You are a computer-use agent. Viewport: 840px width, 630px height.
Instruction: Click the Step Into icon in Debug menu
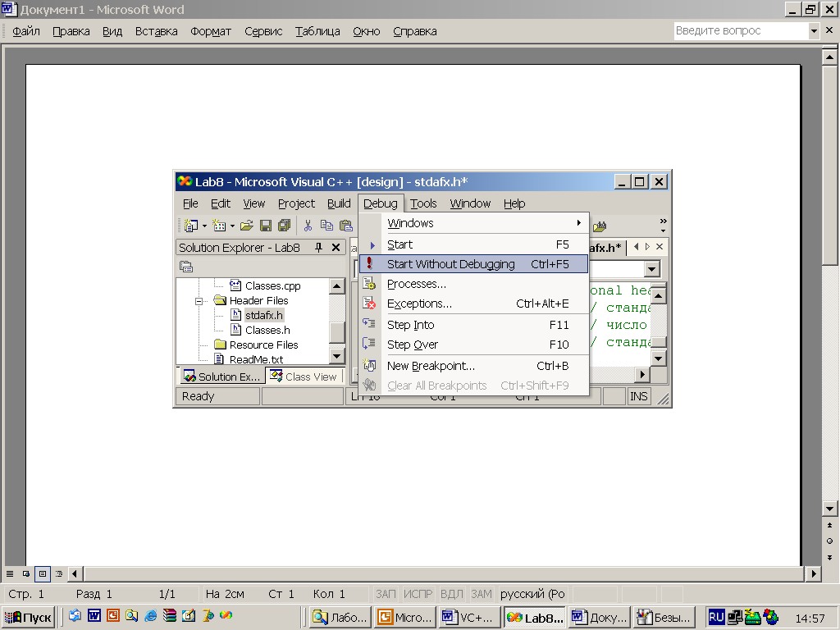pos(369,324)
